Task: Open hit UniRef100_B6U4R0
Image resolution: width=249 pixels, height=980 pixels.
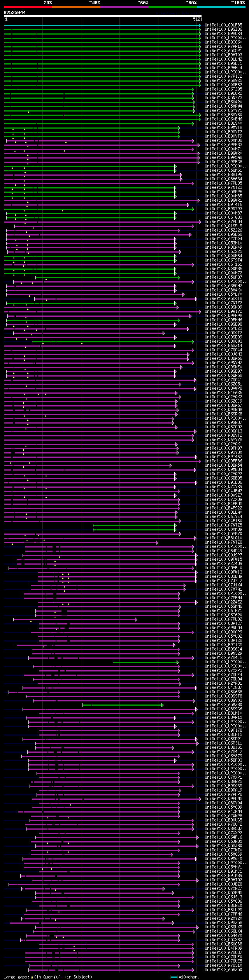Action: (x=223, y=102)
